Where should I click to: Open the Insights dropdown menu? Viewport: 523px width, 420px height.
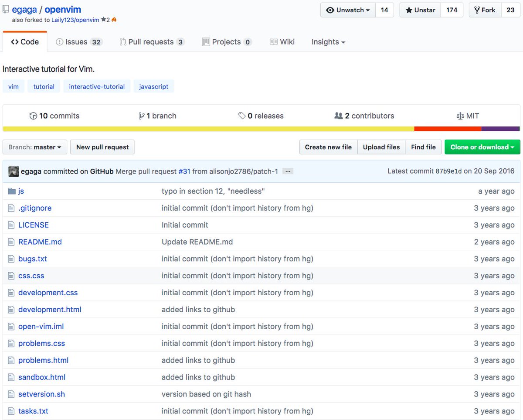pos(328,42)
